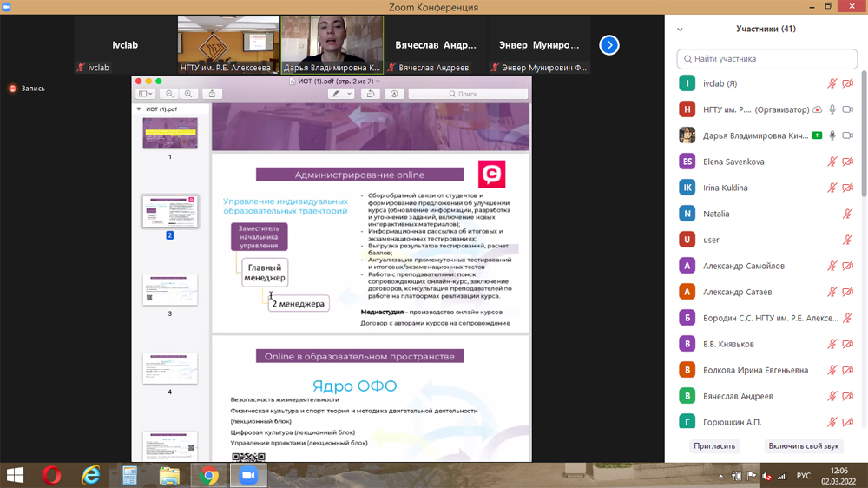Click НГТУ им. Р.Е. Алексеева video tile
868x488 pixels.
[228, 45]
